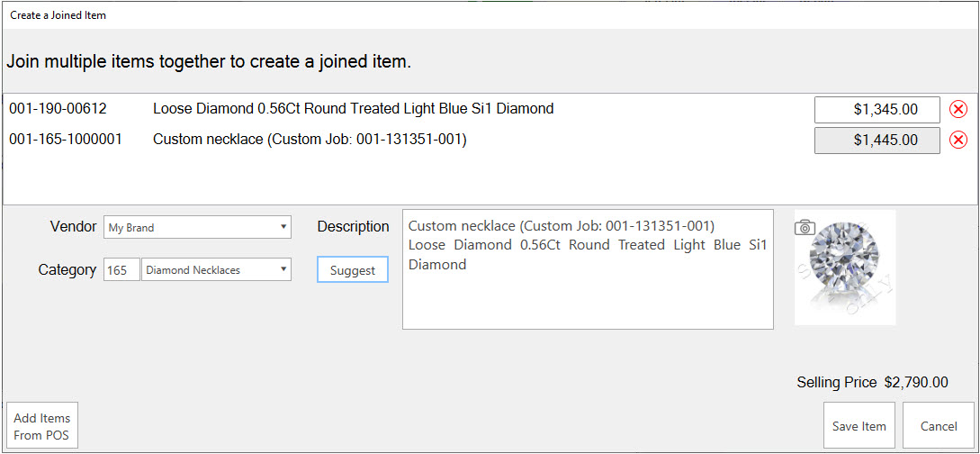980x454 pixels.
Task: Click Add Items From POS button
Action: coord(41,426)
